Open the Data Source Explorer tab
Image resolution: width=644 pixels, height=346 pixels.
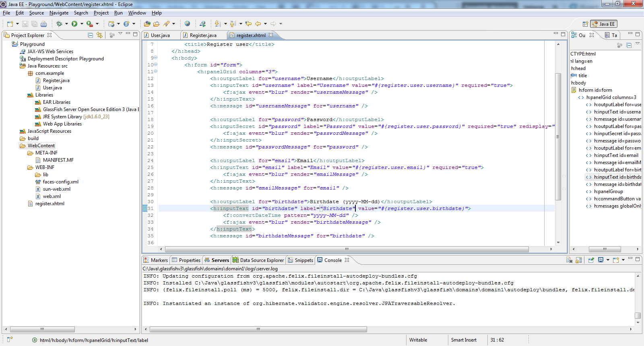pyautogui.click(x=258, y=260)
